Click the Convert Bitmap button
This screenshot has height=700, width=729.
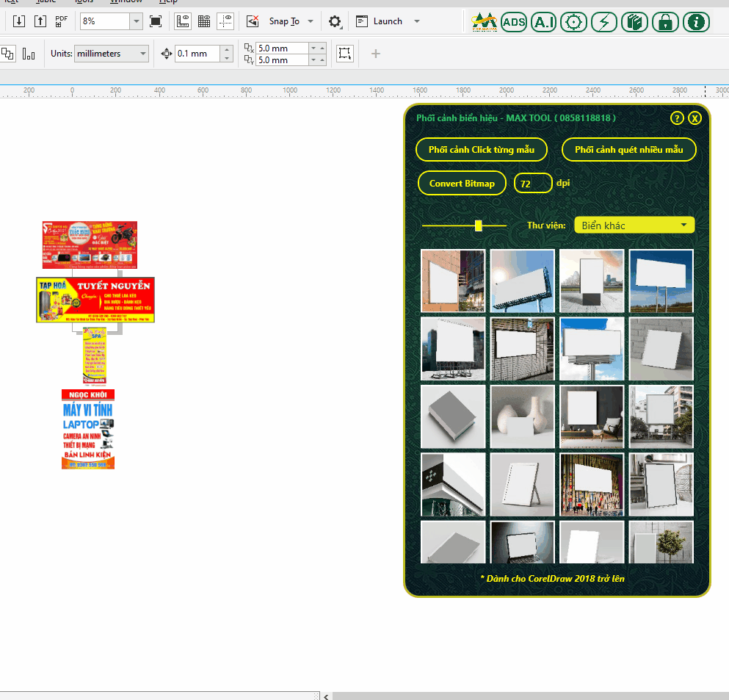tap(462, 184)
